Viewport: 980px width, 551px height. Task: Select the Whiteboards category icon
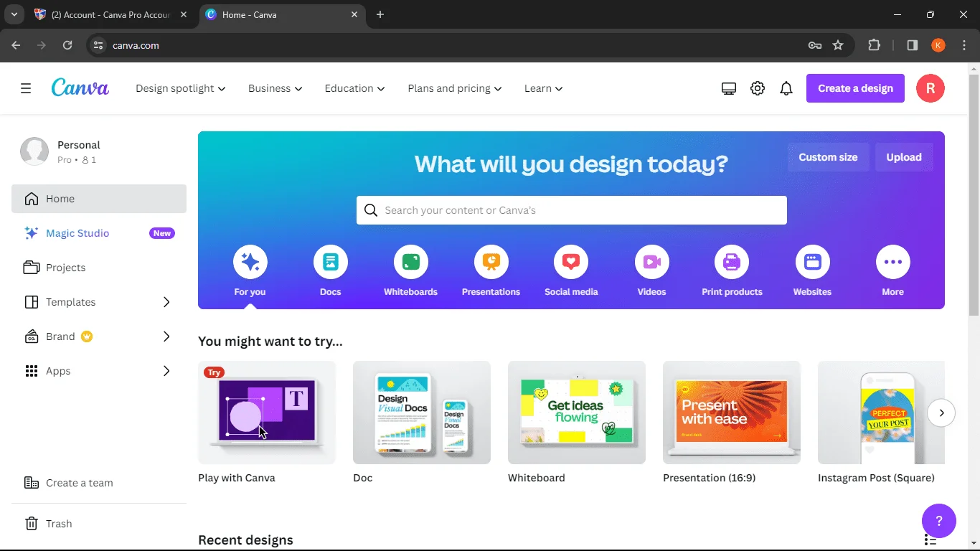pos(411,263)
